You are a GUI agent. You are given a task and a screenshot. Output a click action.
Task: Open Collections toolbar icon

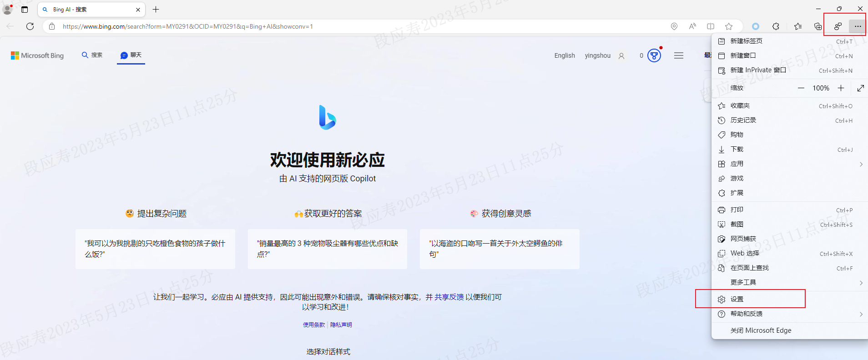pyautogui.click(x=818, y=26)
